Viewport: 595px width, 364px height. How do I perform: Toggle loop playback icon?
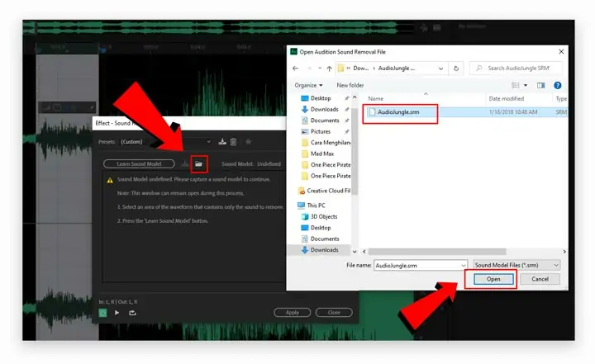click(x=132, y=313)
